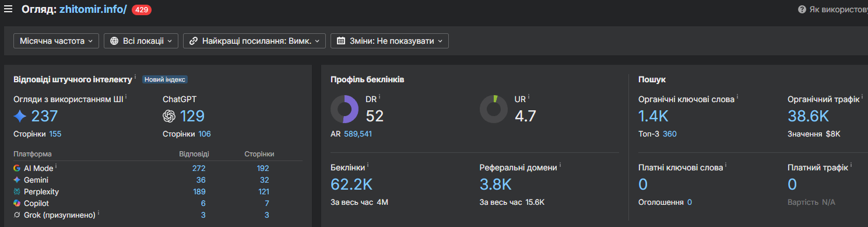Click the Gemini platform icon
Image resolution: width=868 pixels, height=227 pixels.
point(17,180)
